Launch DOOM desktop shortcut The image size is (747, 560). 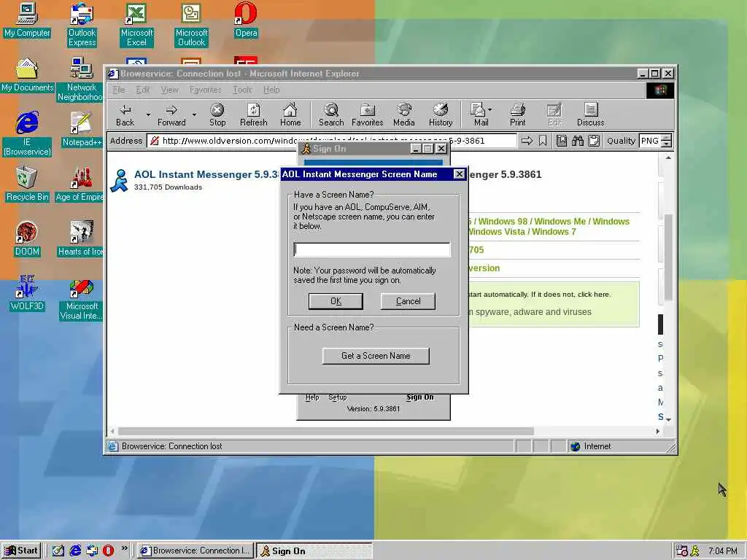[27, 239]
